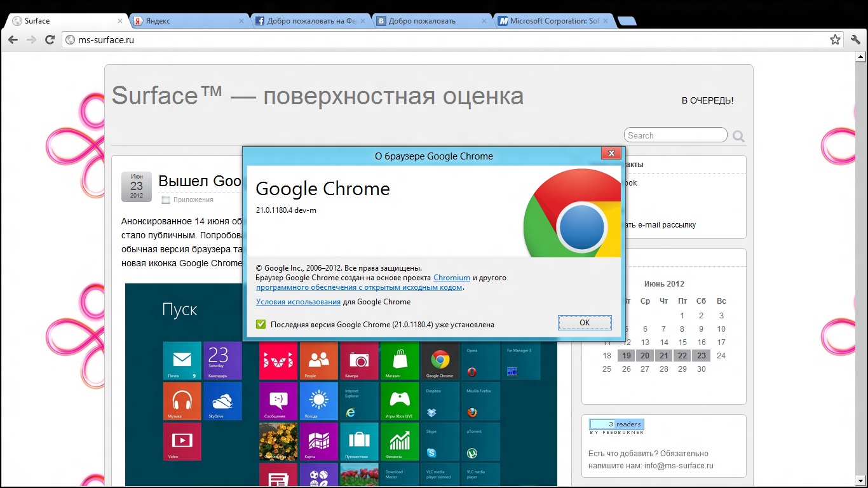Open the 'Surface™ — поверхностная оценка' site title

[318, 96]
